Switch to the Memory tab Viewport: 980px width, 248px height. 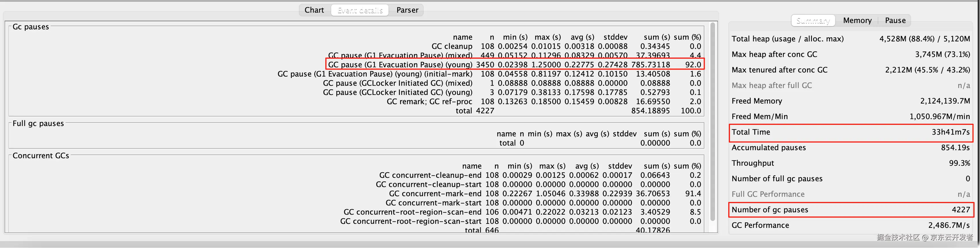(857, 20)
